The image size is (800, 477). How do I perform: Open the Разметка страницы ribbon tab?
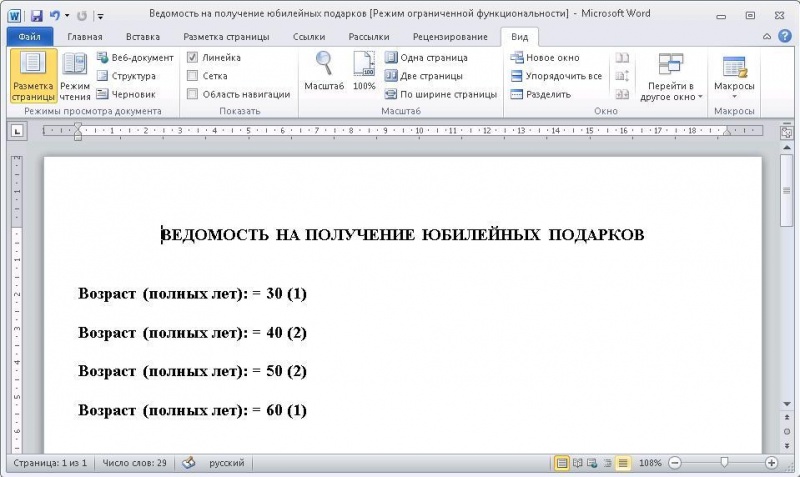click(x=226, y=37)
